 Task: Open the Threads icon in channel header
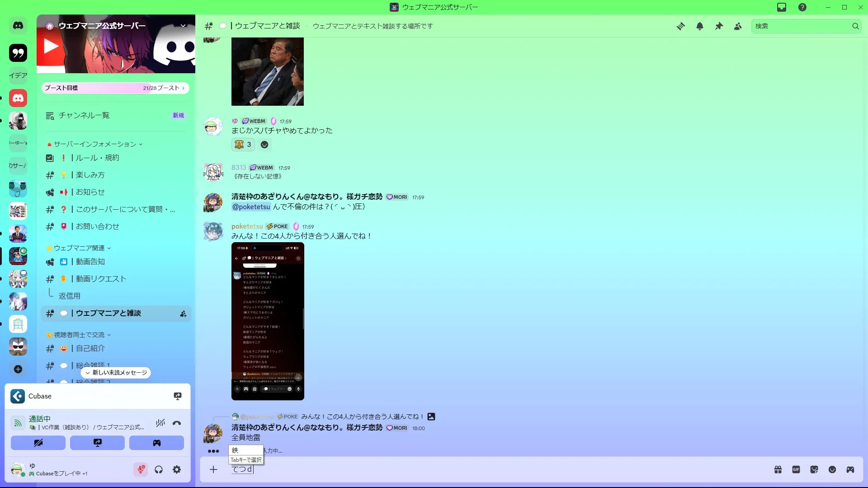pos(680,26)
